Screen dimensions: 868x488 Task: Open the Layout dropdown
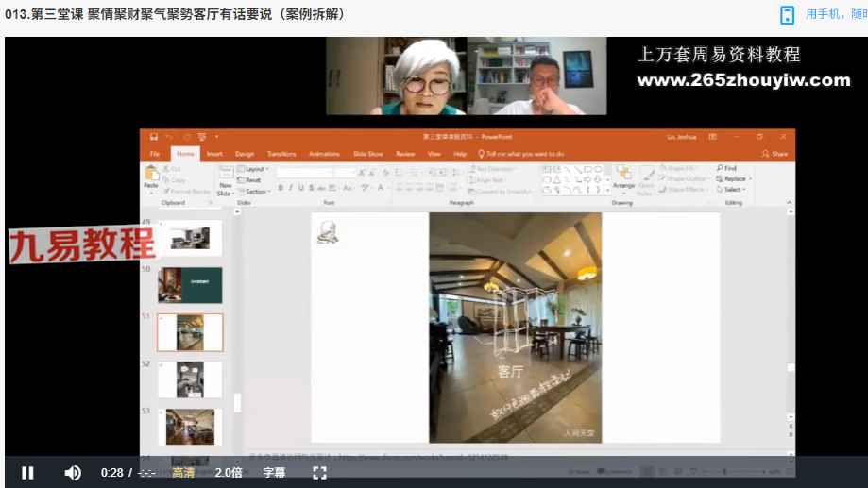[x=253, y=169]
